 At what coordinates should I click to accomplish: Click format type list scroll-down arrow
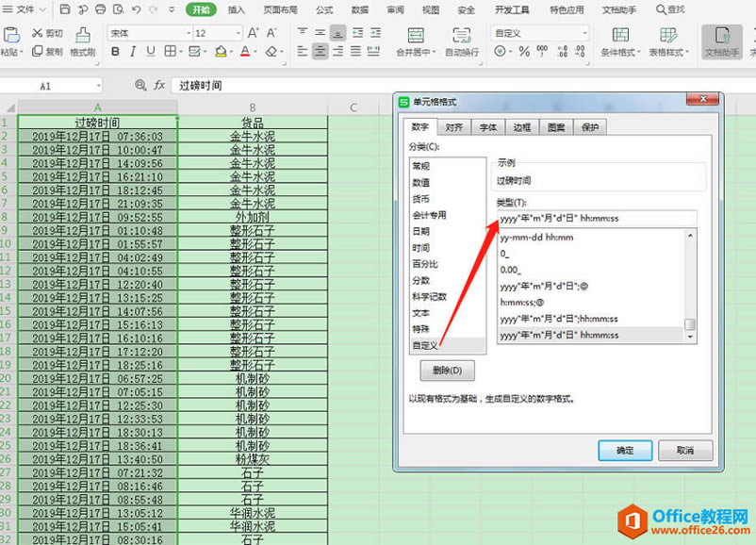690,337
